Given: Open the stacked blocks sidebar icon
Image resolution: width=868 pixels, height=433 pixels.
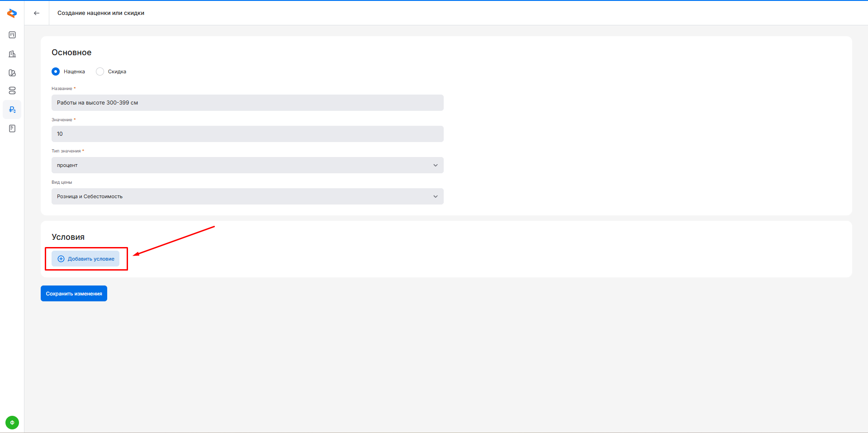Looking at the screenshot, I should tap(12, 91).
